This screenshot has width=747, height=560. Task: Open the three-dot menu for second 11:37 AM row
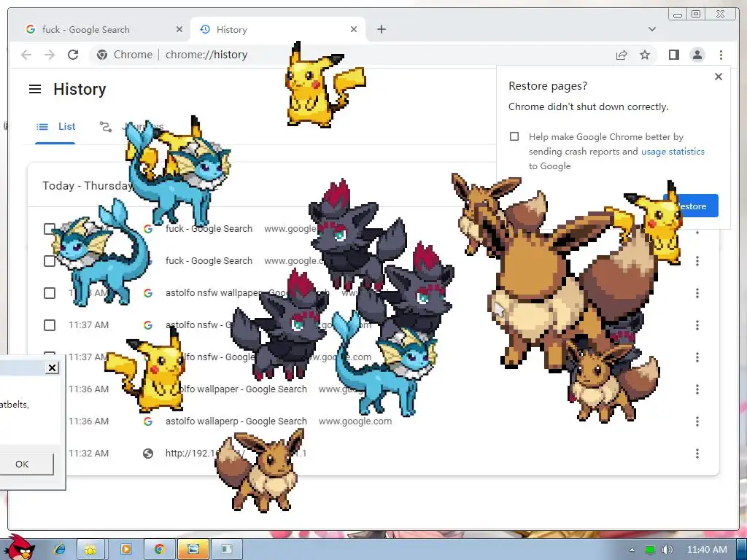(697, 357)
